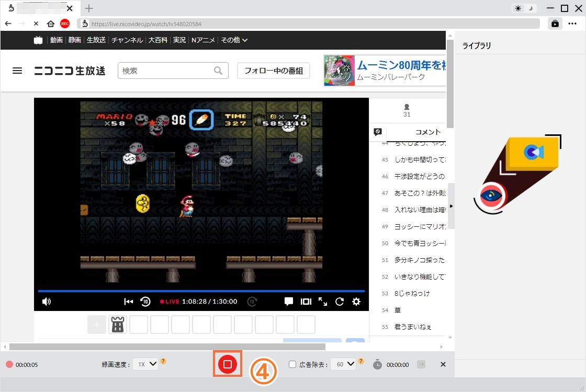Open the video library panel icon
The image size is (586, 392).
tap(555, 24)
